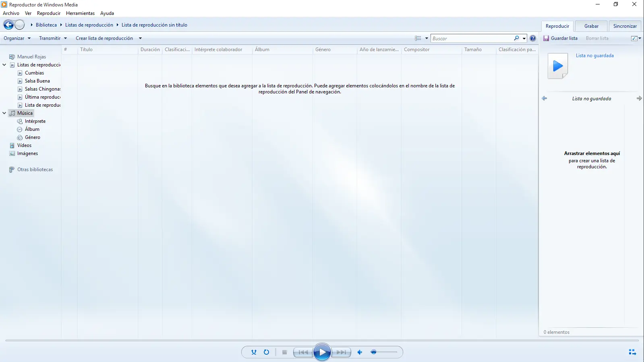The image size is (644, 362).
Task: Expand the Crear lista de reproducción arrow
Action: pos(140,38)
